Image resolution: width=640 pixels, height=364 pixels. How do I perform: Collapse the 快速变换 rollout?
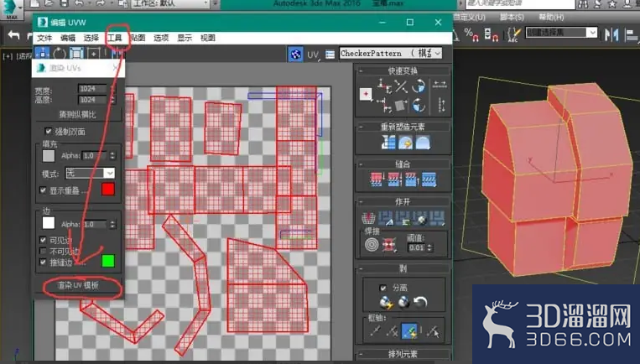pos(362,70)
